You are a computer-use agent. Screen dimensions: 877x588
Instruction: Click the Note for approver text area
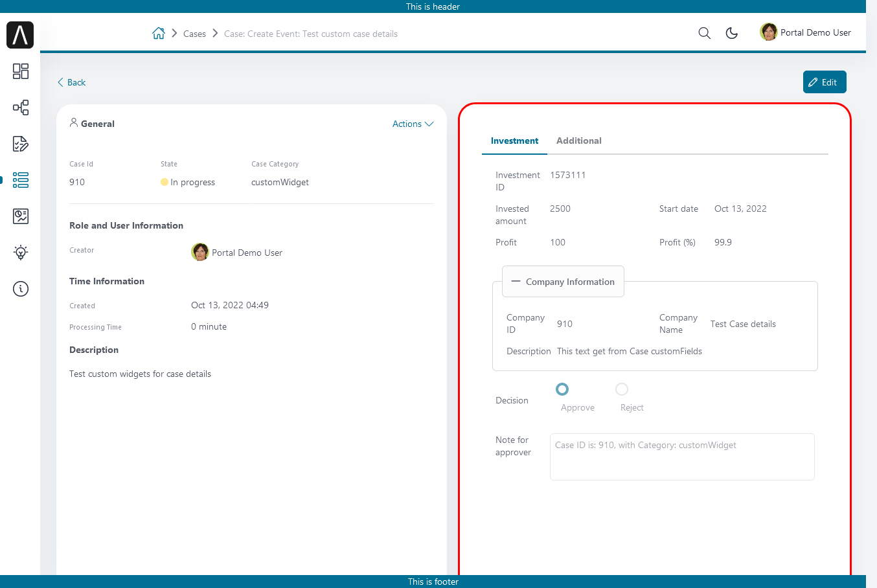click(x=681, y=457)
